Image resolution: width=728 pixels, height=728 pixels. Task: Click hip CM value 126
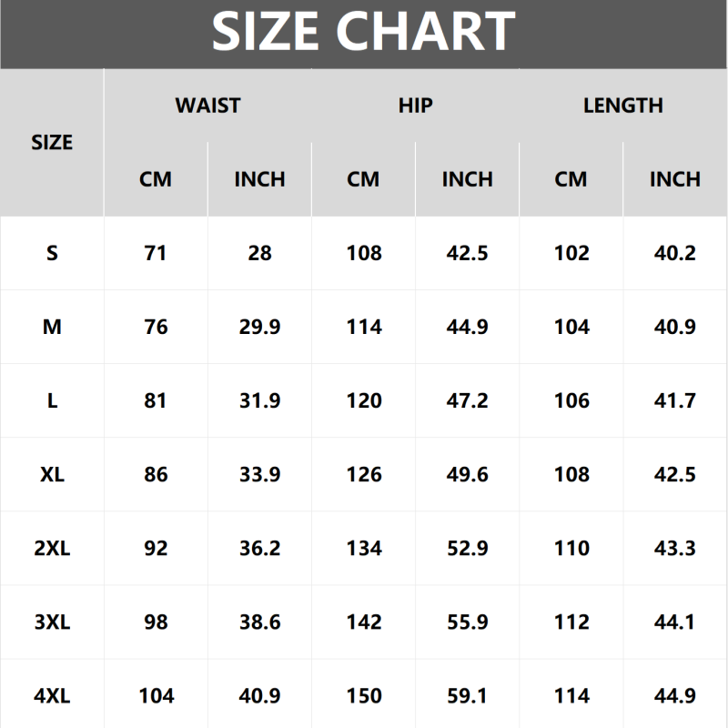[x=363, y=474]
